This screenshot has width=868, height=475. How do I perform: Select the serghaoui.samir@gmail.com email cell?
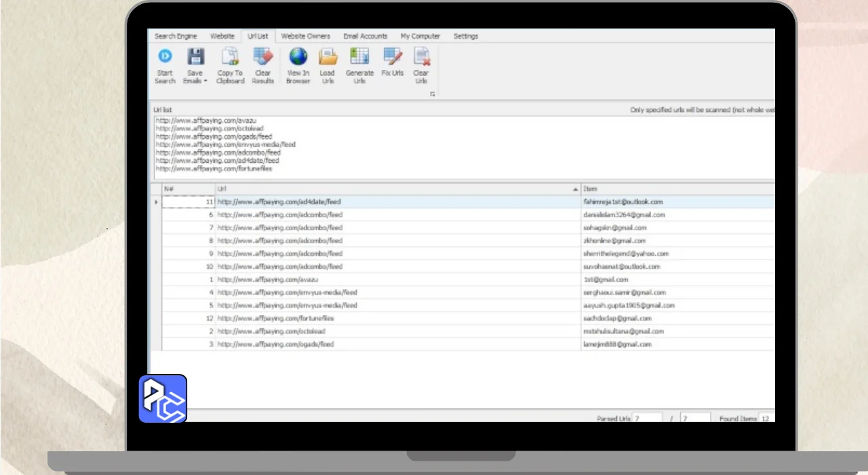[x=678, y=292]
